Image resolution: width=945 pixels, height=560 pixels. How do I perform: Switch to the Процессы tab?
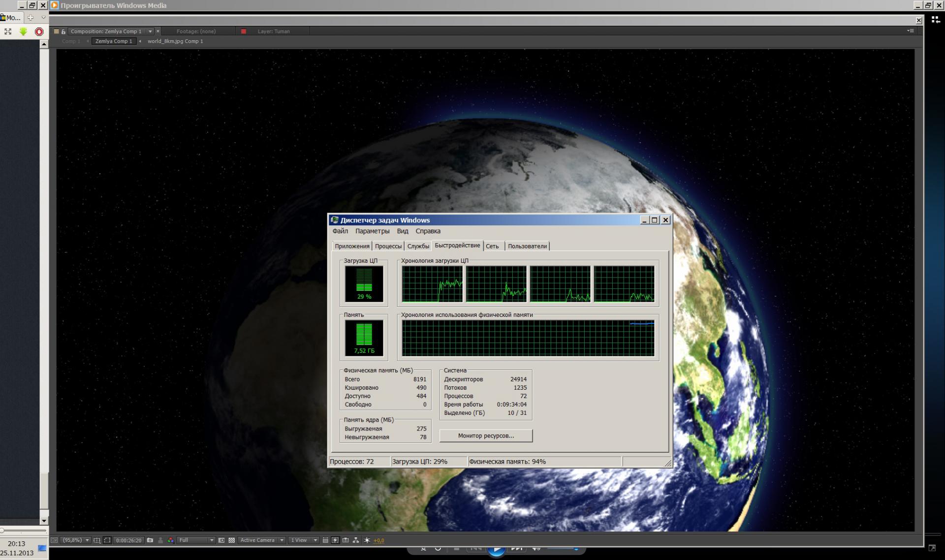click(x=388, y=246)
